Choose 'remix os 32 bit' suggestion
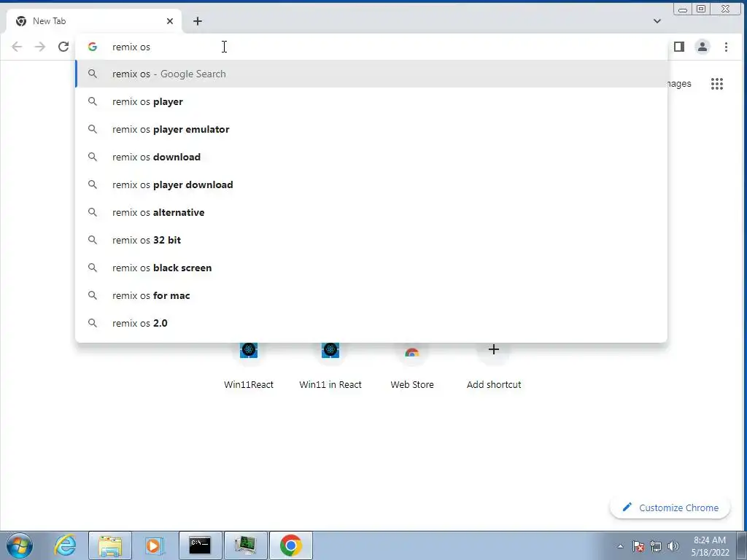This screenshot has width=747, height=560. coord(371,239)
